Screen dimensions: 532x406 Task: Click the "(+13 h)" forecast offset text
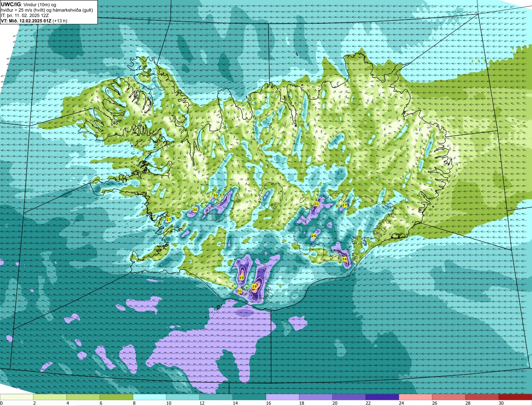[x=60, y=20]
